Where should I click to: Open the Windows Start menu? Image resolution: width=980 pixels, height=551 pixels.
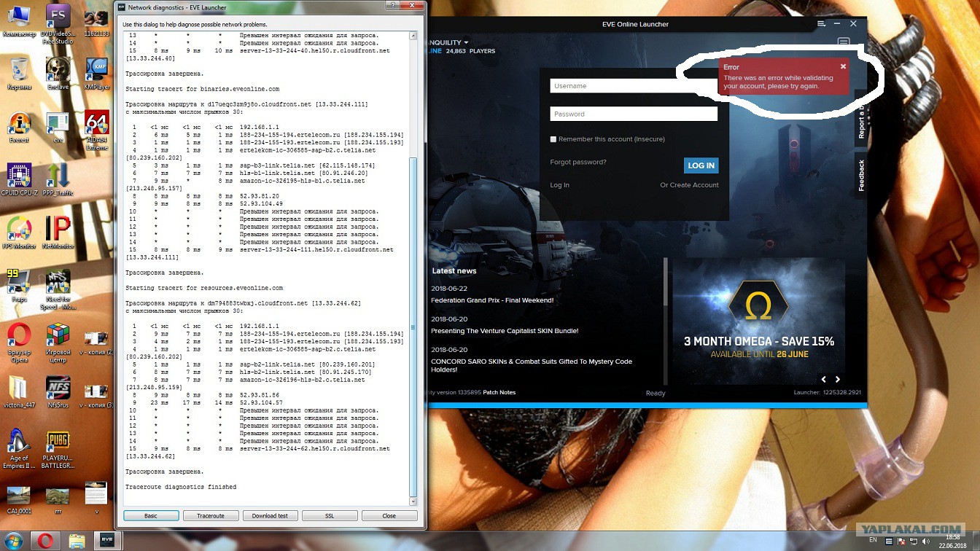tap(14, 541)
